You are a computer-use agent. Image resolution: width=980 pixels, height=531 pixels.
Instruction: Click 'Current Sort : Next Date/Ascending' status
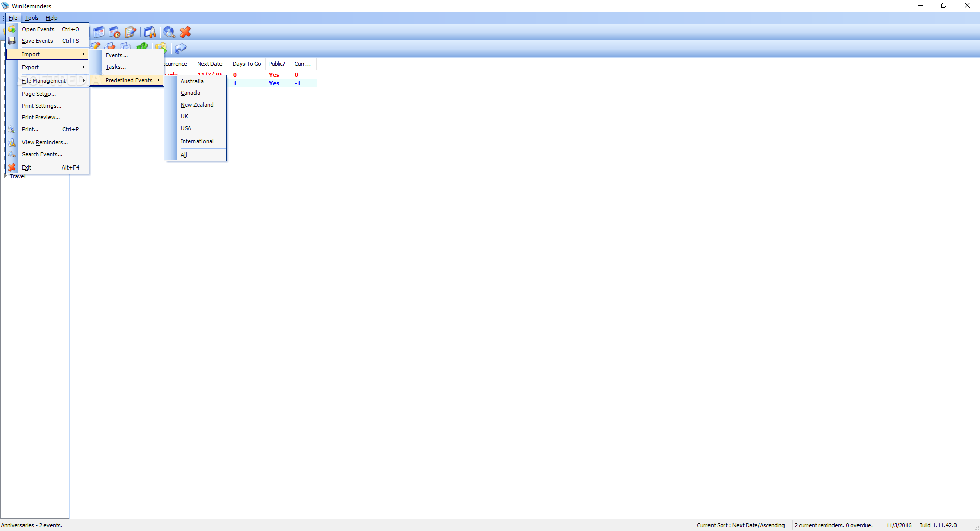pyautogui.click(x=741, y=525)
